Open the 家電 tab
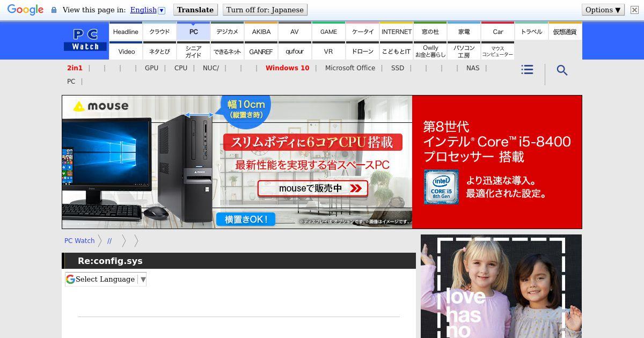The height and width of the screenshot is (338, 644). point(464,32)
